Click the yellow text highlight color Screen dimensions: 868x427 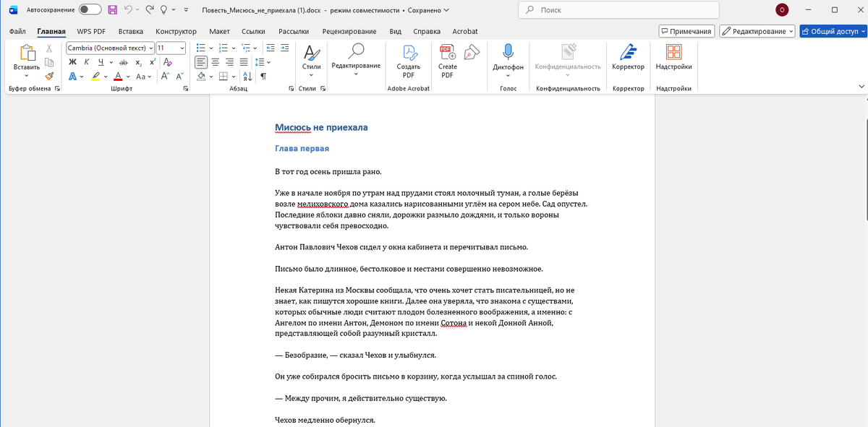[x=95, y=77]
